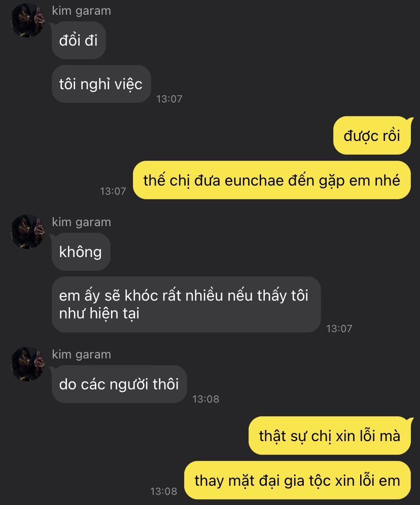
Task: Select the "do các người thôi" bubble
Action: tap(119, 384)
